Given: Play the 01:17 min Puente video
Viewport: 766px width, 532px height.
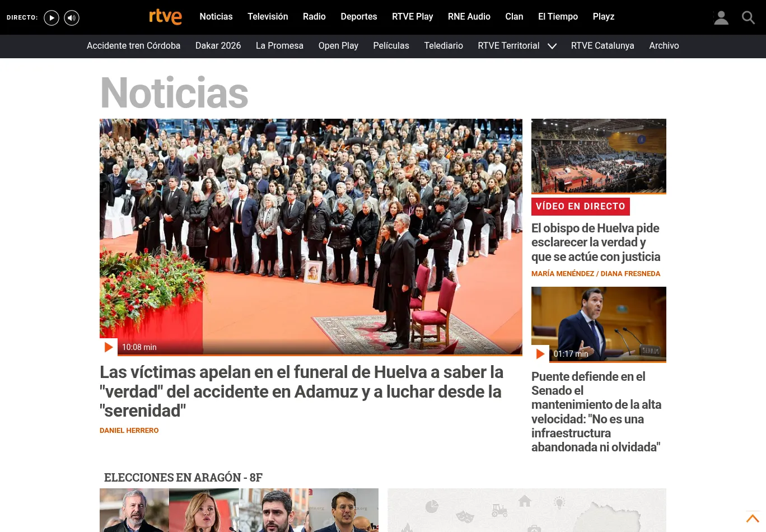Looking at the screenshot, I should (x=540, y=354).
